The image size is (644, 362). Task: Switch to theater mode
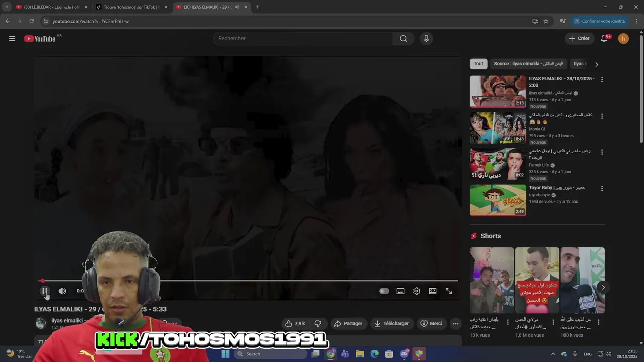point(433,291)
